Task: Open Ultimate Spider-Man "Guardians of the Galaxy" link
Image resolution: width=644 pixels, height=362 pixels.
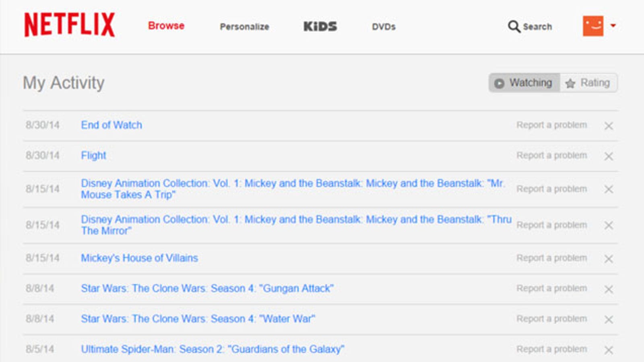Action: [213, 349]
